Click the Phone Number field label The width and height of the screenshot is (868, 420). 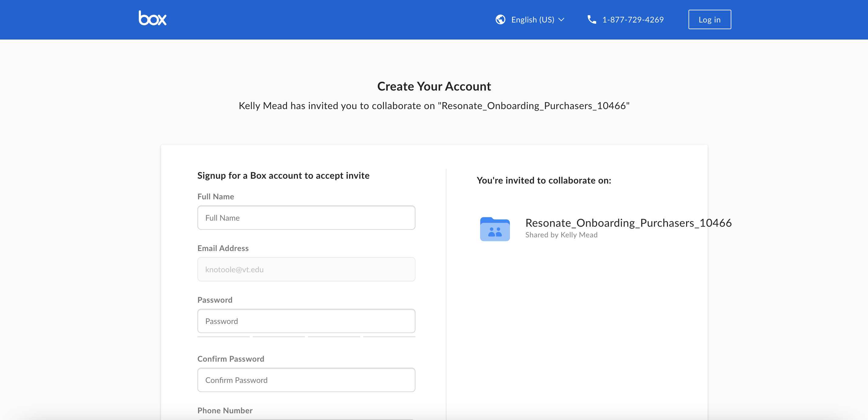(225, 410)
